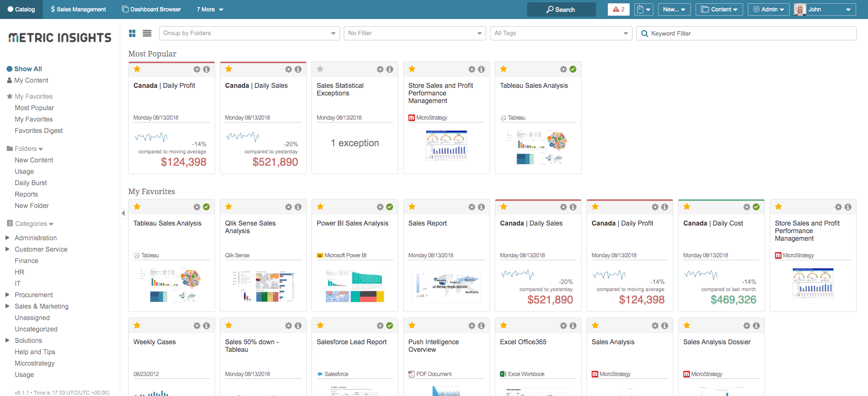
Task: Unfavorite Power BI Sales Analysis tile
Action: 321,207
